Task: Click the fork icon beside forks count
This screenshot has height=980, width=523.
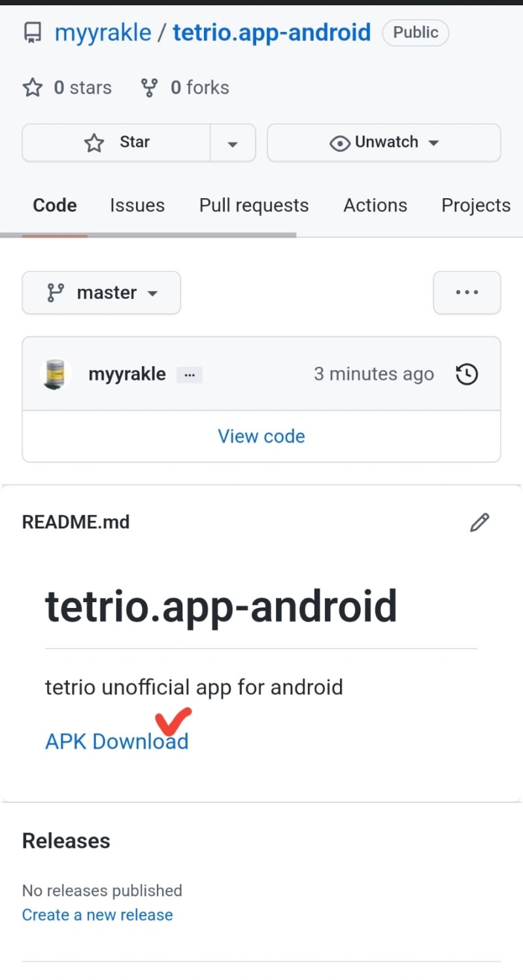Action: point(150,88)
